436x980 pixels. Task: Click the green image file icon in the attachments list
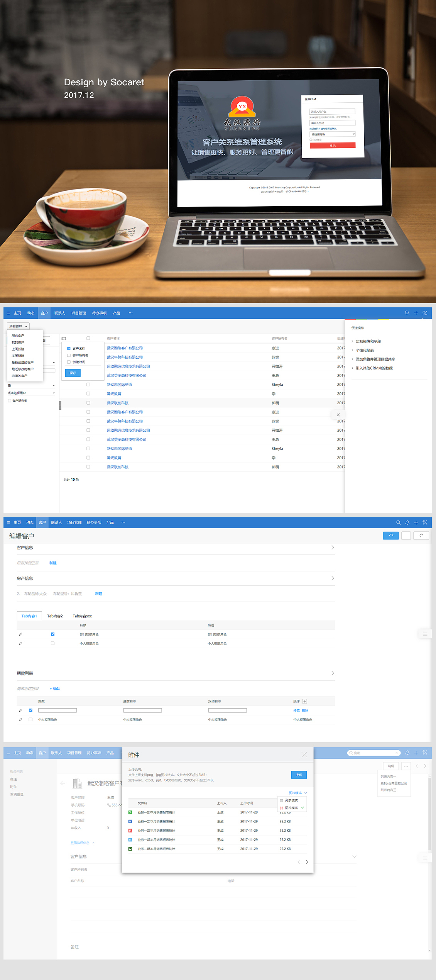130,849
